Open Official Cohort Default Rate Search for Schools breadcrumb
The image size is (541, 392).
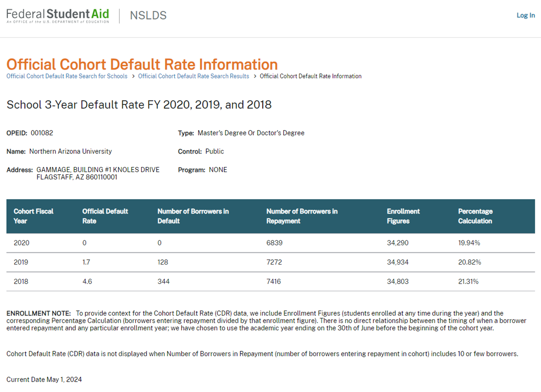coord(67,76)
